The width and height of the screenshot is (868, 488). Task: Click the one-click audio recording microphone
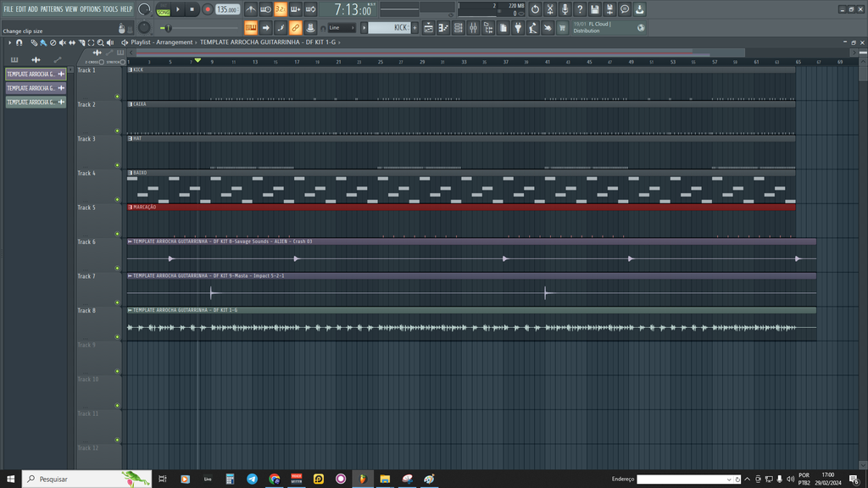tap(565, 9)
